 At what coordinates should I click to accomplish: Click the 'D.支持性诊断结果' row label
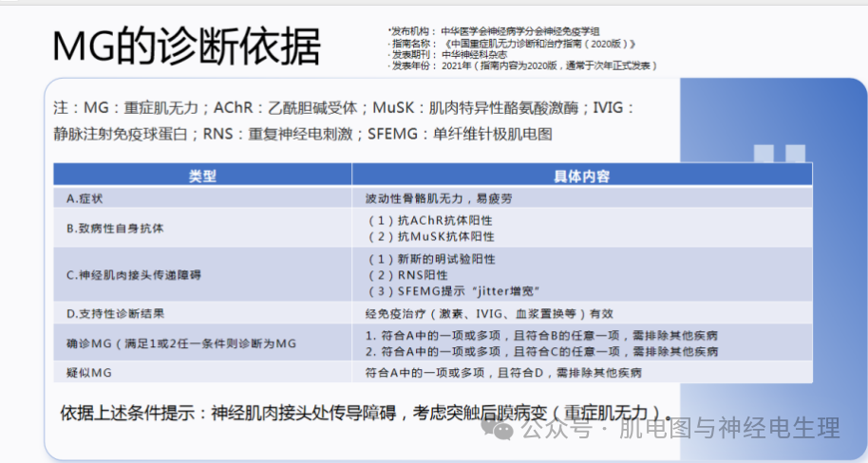(122, 312)
